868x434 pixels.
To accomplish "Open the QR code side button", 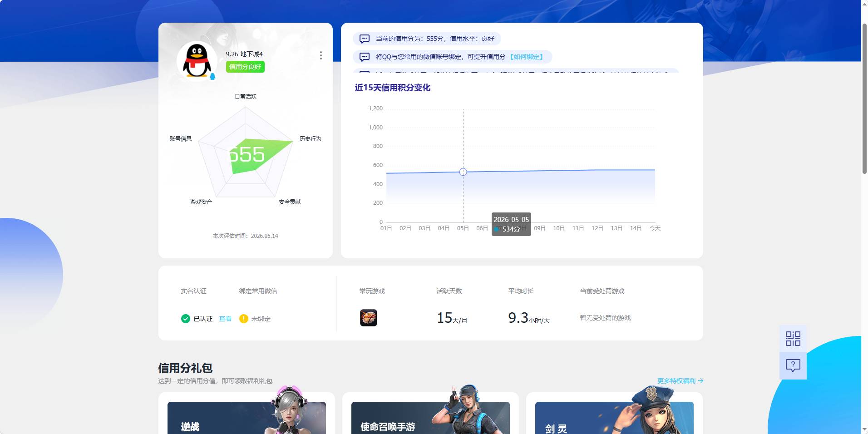I will pyautogui.click(x=793, y=339).
